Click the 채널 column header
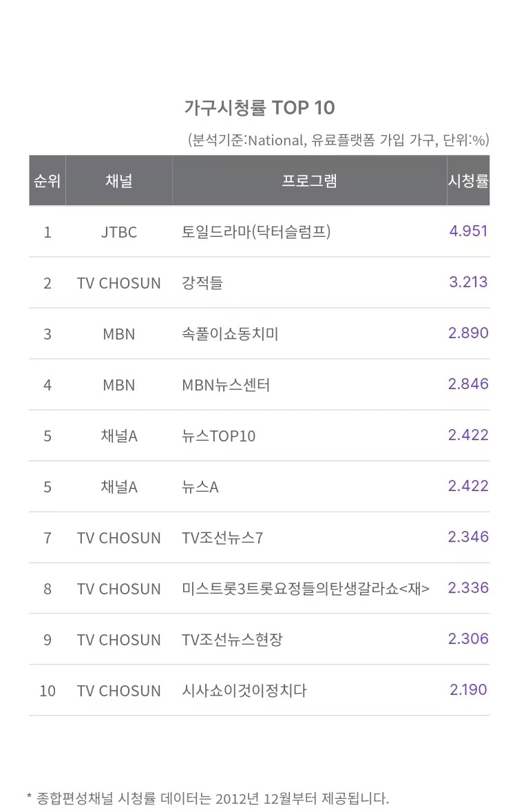This screenshot has width=517, height=812. click(x=119, y=180)
